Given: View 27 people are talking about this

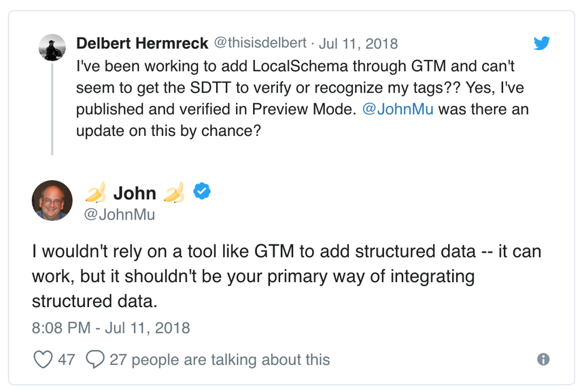Looking at the screenshot, I should [x=220, y=360].
